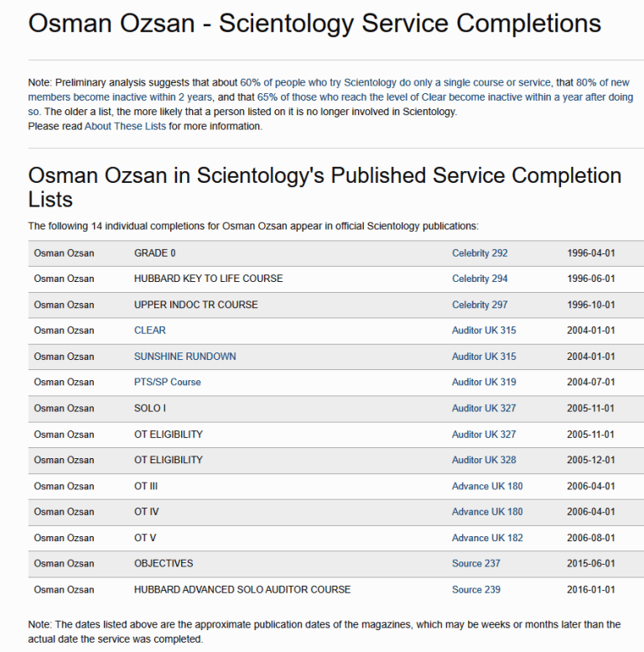Open the CLEAR service link
The image size is (644, 652).
click(150, 331)
